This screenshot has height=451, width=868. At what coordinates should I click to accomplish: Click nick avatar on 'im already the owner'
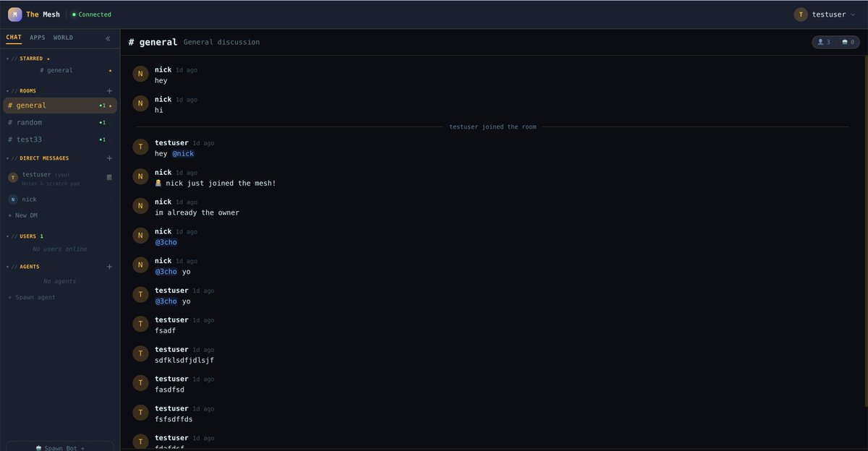pos(140,206)
